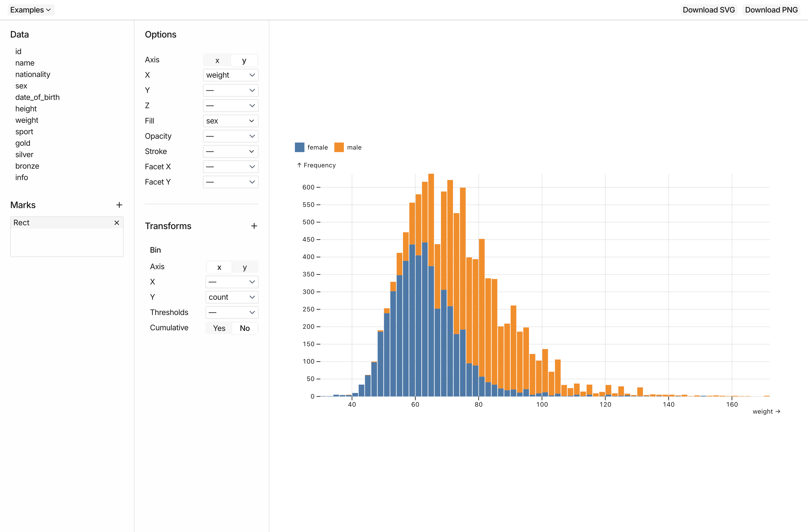Add a new transform with the plus icon
The height and width of the screenshot is (532, 808).
point(254,226)
